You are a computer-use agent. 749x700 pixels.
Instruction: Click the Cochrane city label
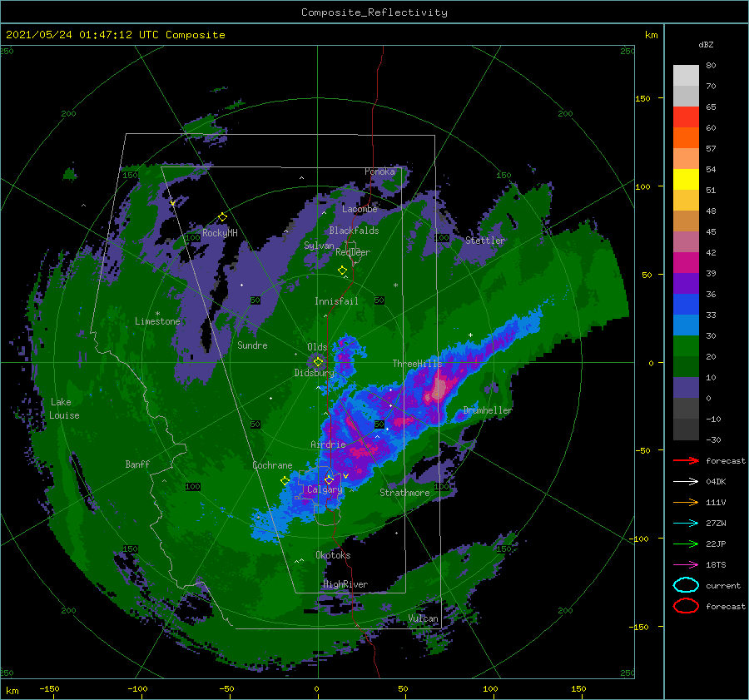(272, 465)
